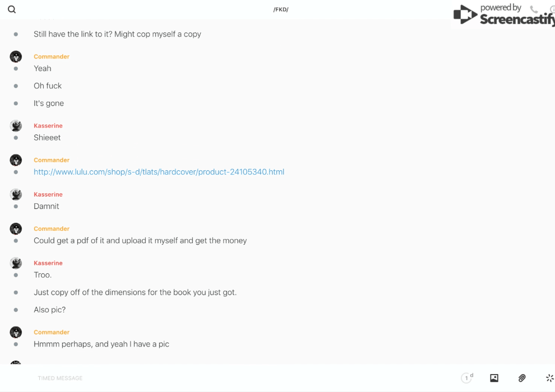Click the 'Also pic?' message text
Screen dimensions: 555x392
click(49, 310)
